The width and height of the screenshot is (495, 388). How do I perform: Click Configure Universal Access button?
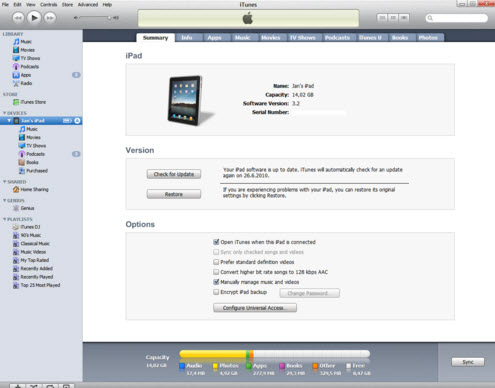click(255, 308)
